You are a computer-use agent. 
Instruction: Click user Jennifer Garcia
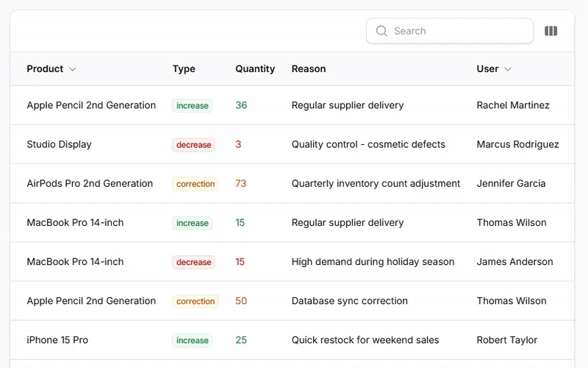tap(511, 183)
